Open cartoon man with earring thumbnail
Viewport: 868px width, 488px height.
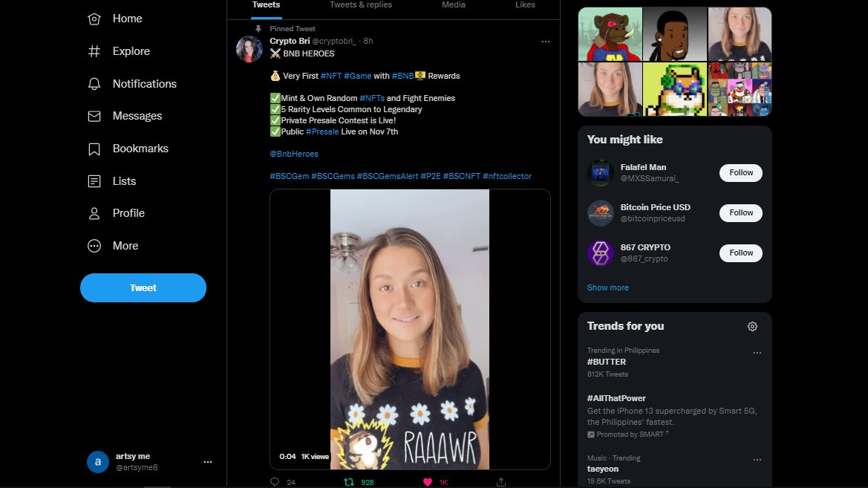tap(675, 33)
